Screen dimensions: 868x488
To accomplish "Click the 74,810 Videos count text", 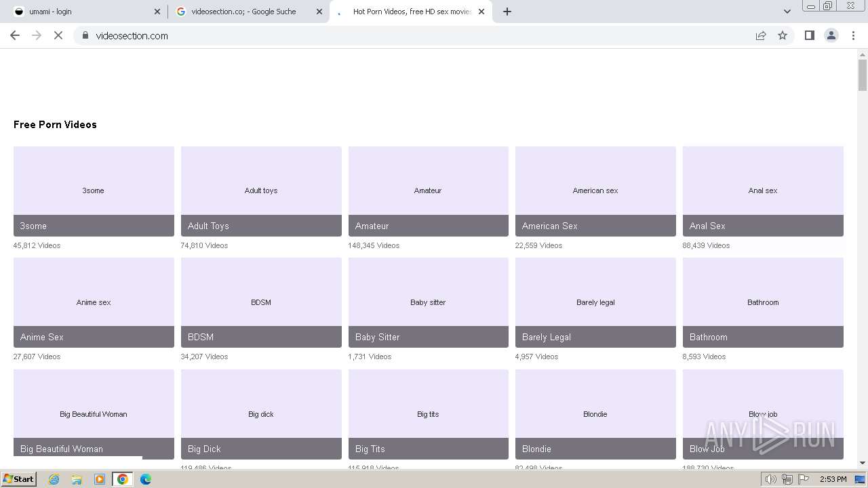I will (x=204, y=245).
